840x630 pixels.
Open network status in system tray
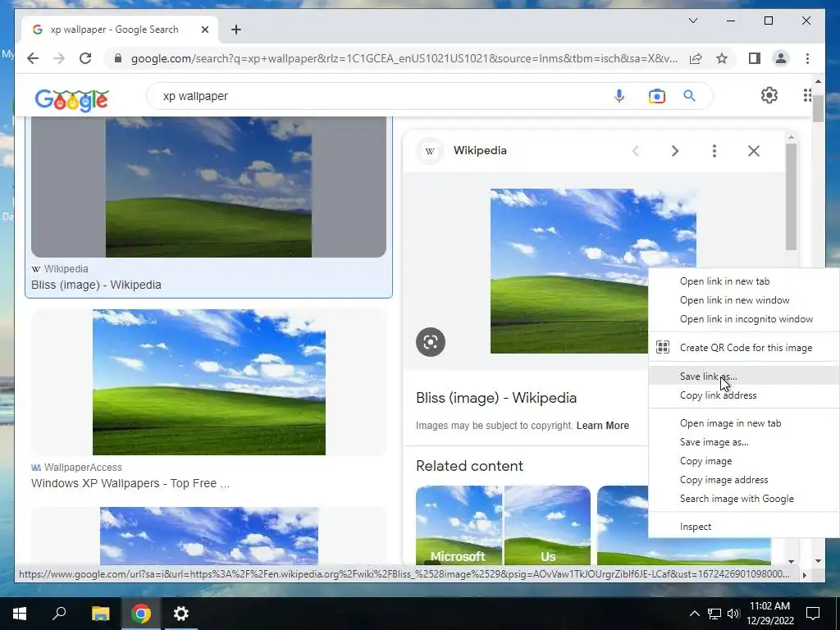point(714,614)
